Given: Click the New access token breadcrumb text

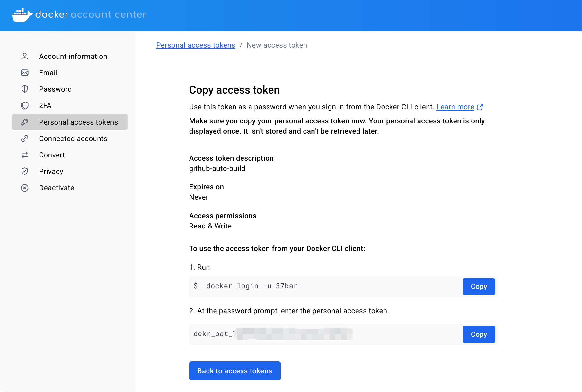Looking at the screenshot, I should [277, 45].
